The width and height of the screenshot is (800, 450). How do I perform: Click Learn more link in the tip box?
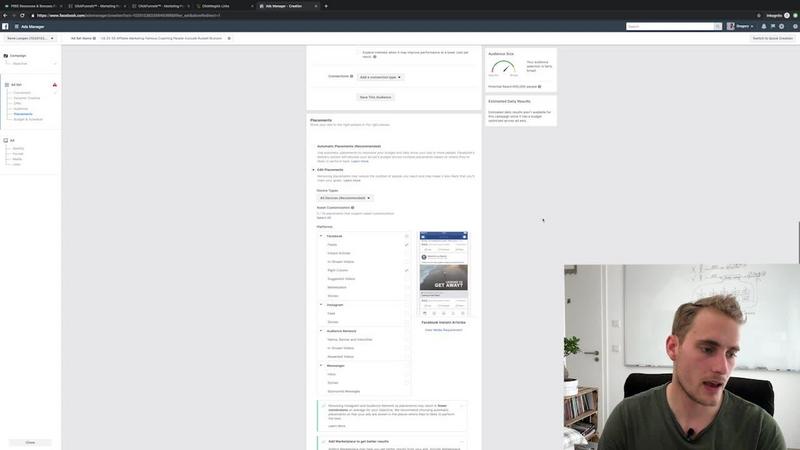point(337,426)
